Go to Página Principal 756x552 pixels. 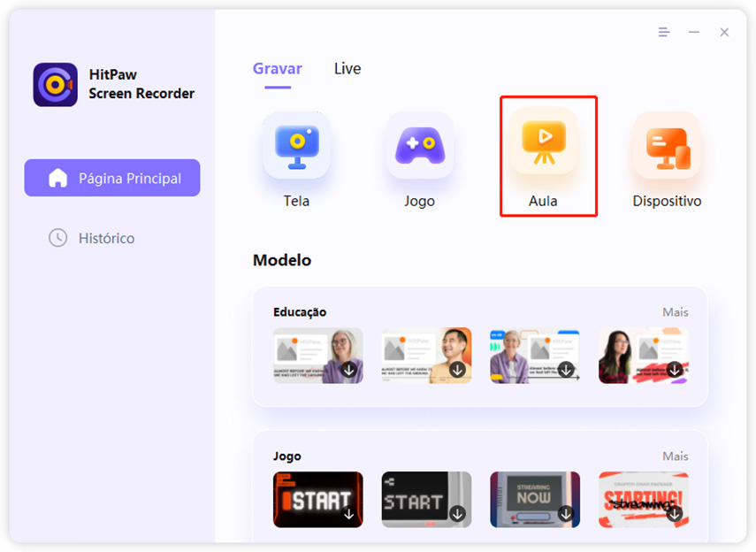tap(112, 178)
